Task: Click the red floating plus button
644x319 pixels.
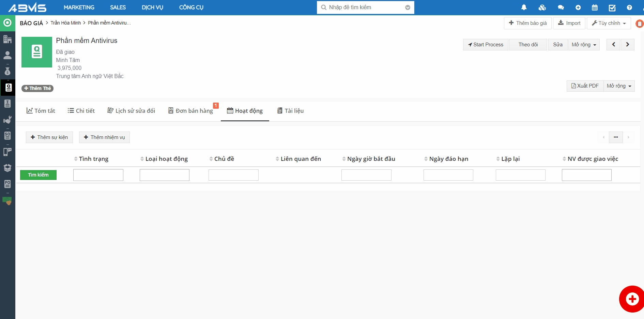Action: tap(632, 299)
